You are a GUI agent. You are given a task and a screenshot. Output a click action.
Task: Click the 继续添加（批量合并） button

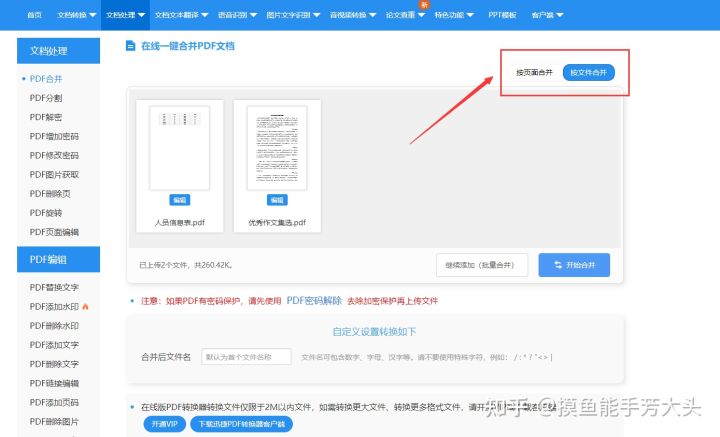482,265
